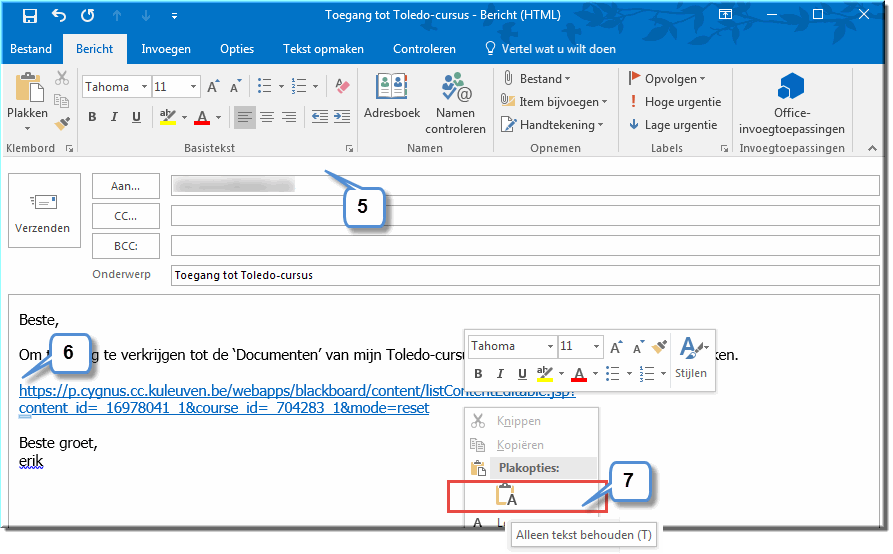
Task: Open Stijlen styles in mini toolbar
Action: [691, 358]
